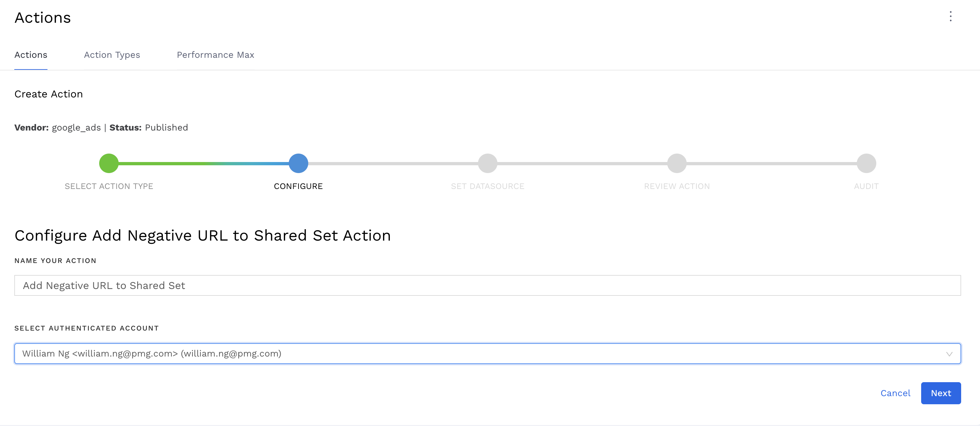Click the dropdown chevron for authenticated account
This screenshot has width=980, height=426.
[x=950, y=354]
